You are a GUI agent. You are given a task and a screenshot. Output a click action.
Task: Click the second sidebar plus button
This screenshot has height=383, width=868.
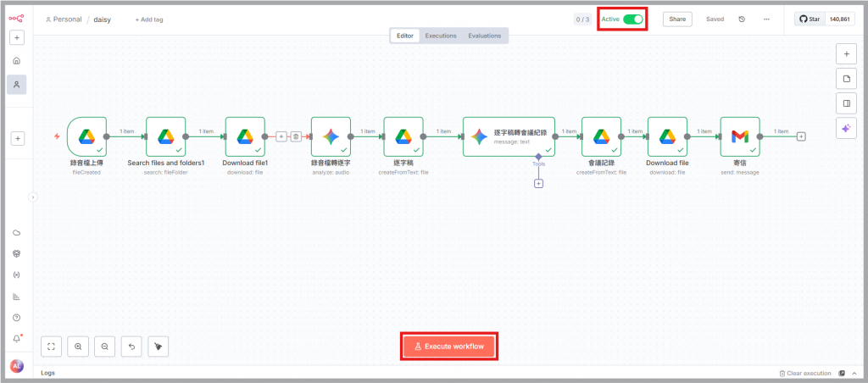tap(18, 139)
